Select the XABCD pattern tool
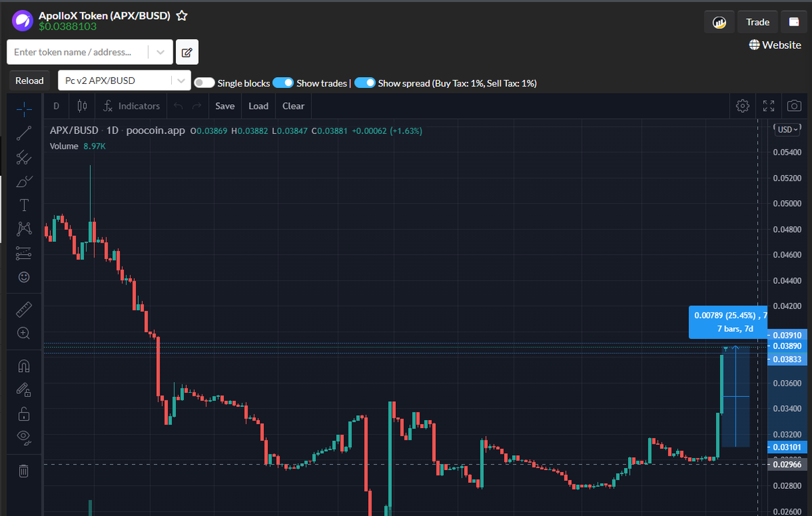812x516 pixels. (x=24, y=229)
